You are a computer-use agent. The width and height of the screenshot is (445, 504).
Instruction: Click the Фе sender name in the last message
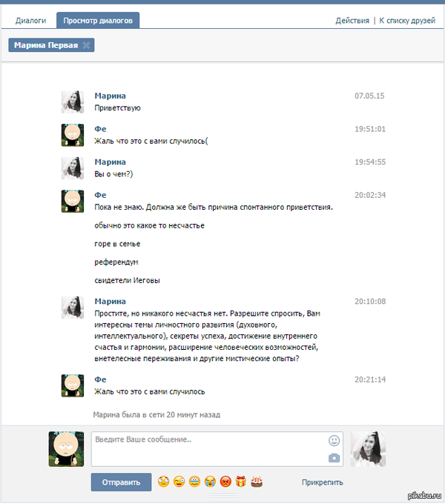tap(101, 379)
